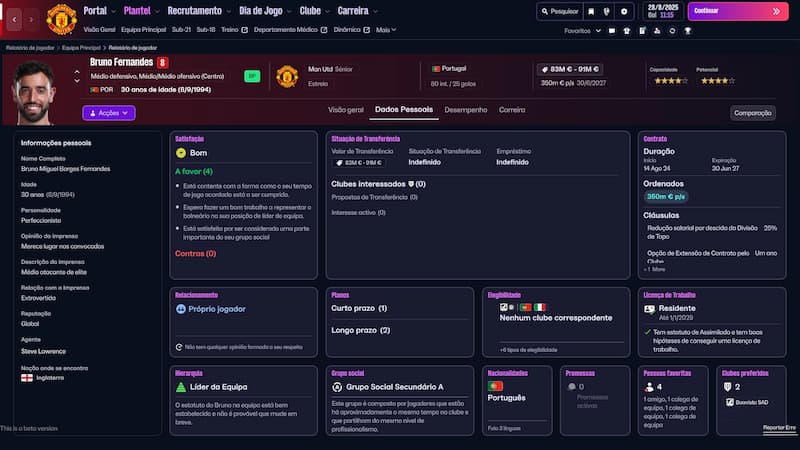The width and height of the screenshot is (800, 450).
Task: Open the Ações dropdown button
Action: [x=109, y=113]
